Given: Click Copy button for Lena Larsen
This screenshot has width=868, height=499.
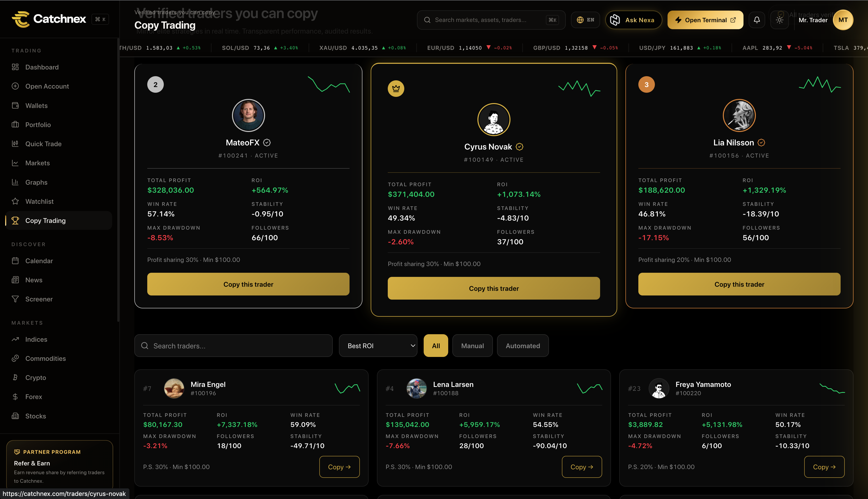Looking at the screenshot, I should click(x=582, y=467).
